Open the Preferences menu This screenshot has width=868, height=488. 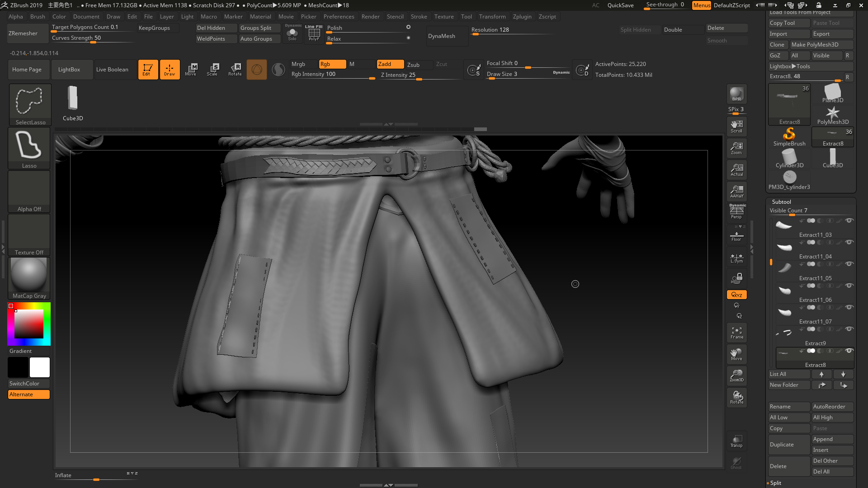pos(339,17)
